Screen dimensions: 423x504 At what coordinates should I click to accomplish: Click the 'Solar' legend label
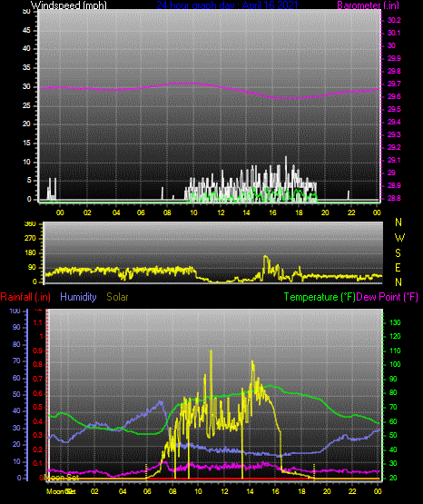[x=117, y=297]
